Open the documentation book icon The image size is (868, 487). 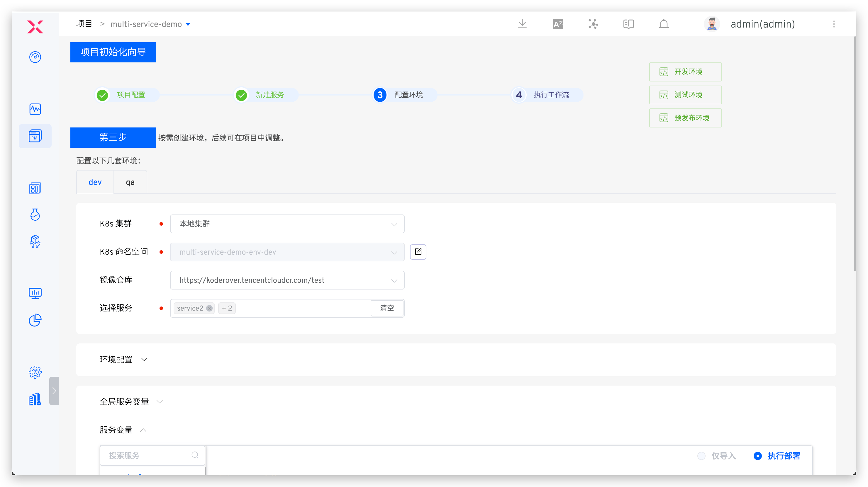pyautogui.click(x=628, y=24)
